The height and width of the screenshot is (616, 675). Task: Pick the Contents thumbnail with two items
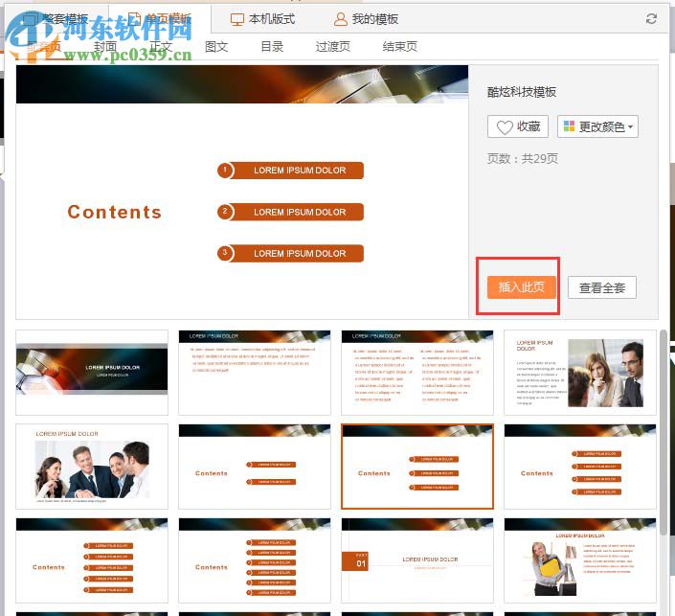(x=255, y=467)
